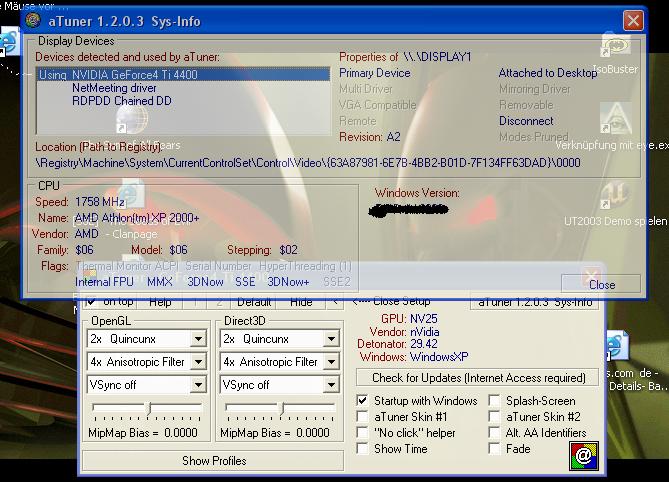Click the 'NV25' GPU value
Viewport: 669px width, 482px height.
[x=424, y=319]
